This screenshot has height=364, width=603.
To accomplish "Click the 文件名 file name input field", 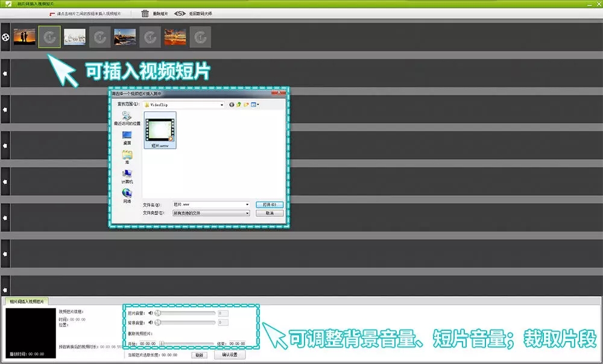I will pos(210,204).
